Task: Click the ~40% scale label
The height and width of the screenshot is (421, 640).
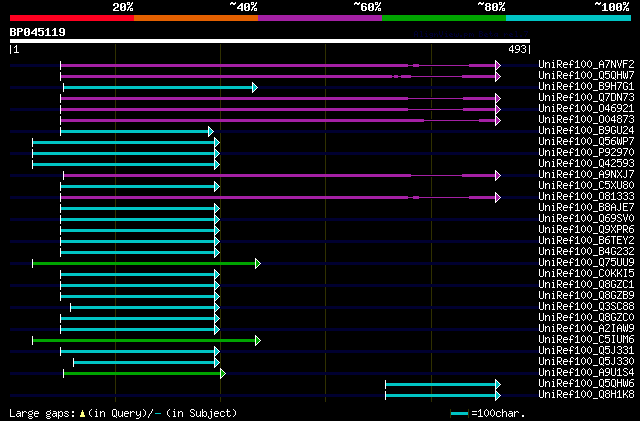Action: click(x=243, y=7)
